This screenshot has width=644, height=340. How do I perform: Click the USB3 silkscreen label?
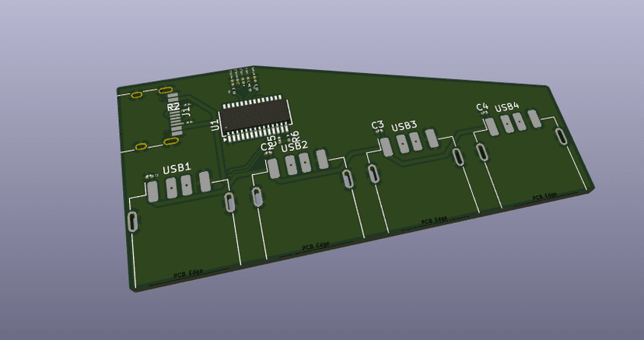click(404, 126)
